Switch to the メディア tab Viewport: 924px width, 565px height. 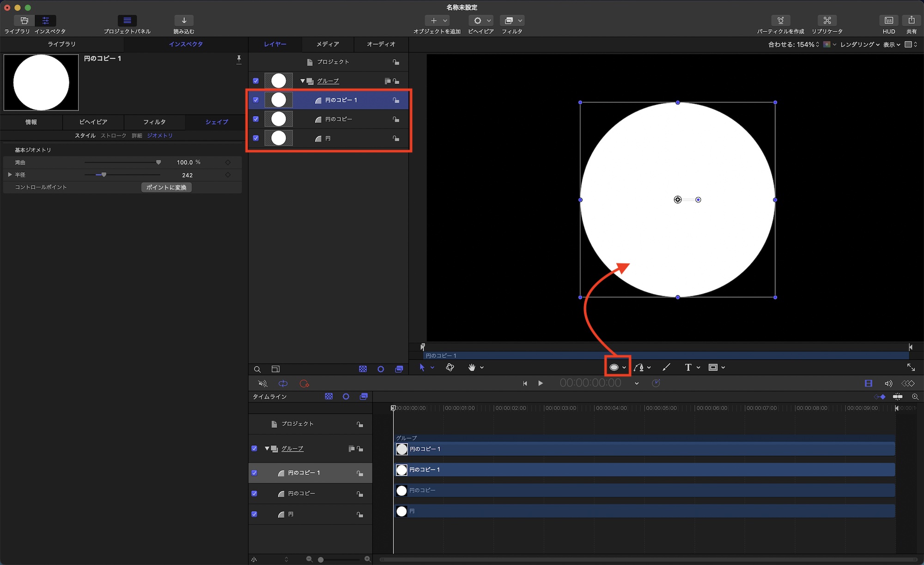328,44
